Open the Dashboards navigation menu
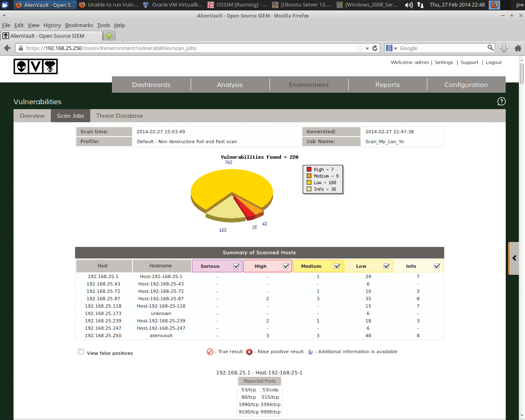525x420 pixels. (151, 84)
